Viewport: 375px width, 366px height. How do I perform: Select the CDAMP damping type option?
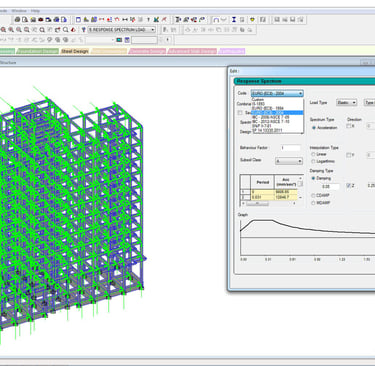[313, 195]
